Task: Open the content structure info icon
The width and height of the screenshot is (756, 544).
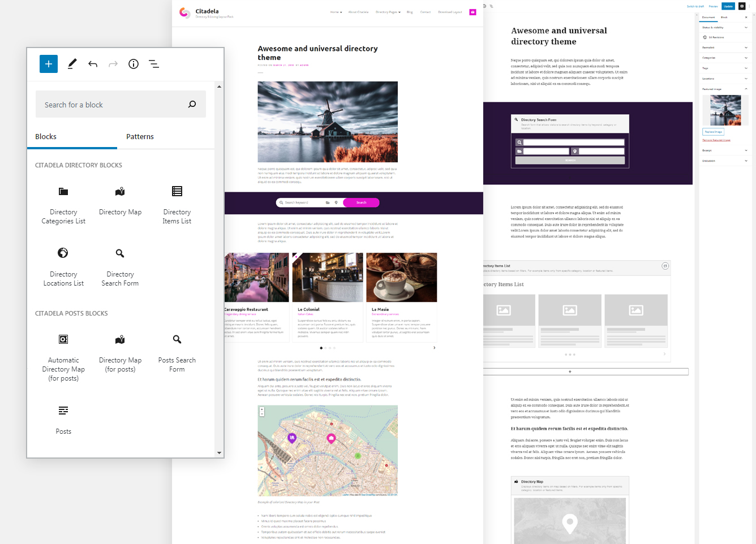Action: tap(134, 64)
